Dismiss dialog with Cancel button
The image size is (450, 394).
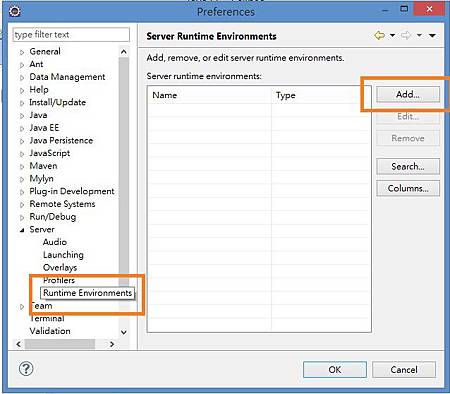point(404,370)
